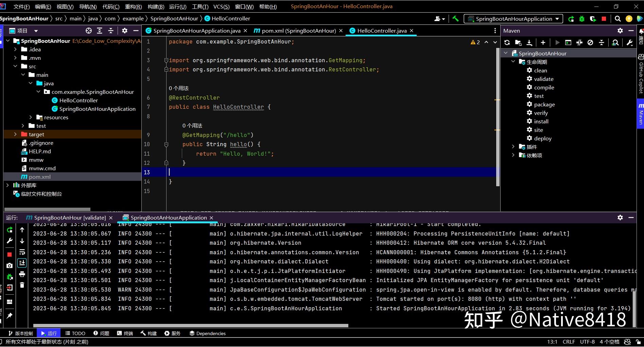Click the warnings indicator showing 2
644x347 pixels.
tap(475, 42)
